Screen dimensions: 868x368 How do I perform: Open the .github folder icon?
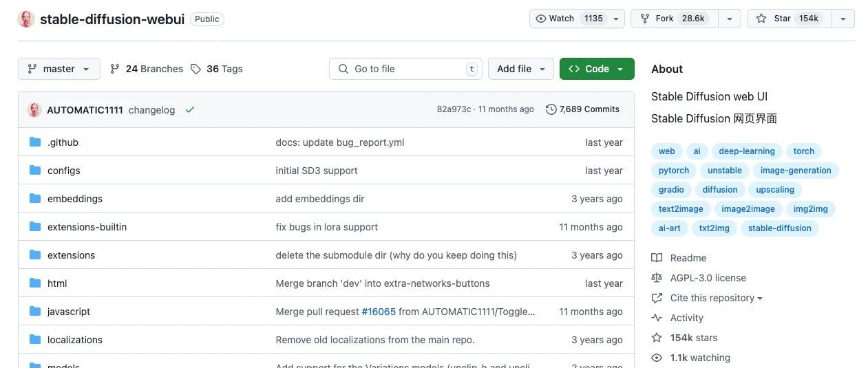click(x=35, y=142)
